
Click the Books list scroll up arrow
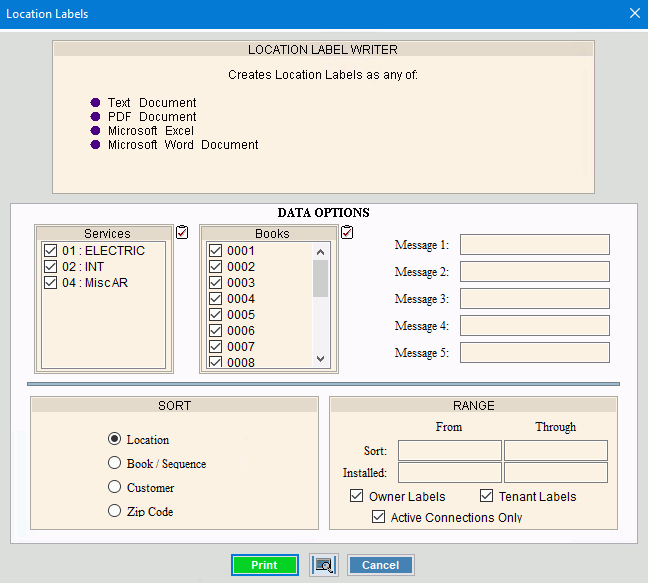[320, 252]
